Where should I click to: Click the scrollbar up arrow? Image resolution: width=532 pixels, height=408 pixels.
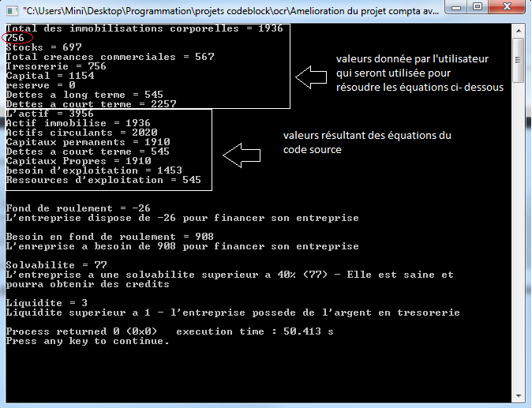pyautogui.click(x=519, y=31)
